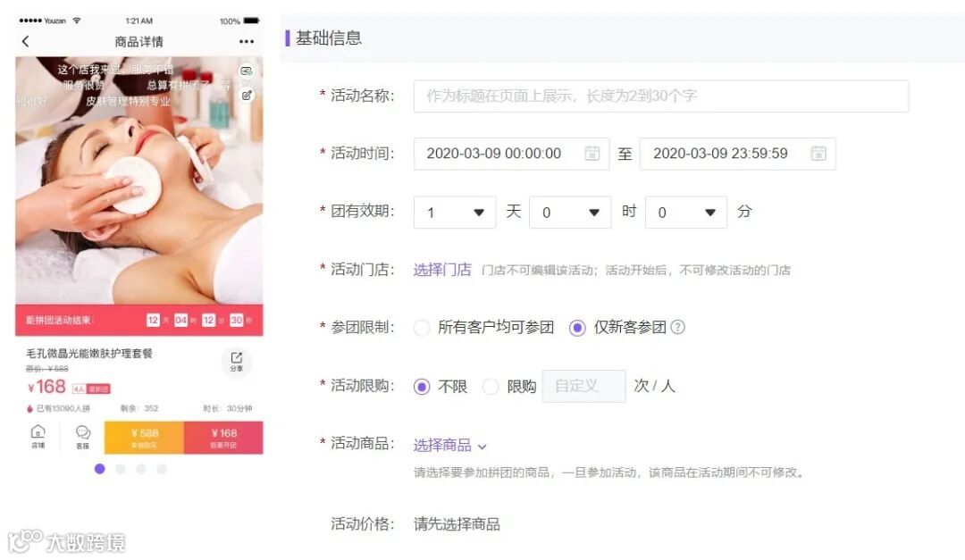Open the end date calendar icon

818,154
